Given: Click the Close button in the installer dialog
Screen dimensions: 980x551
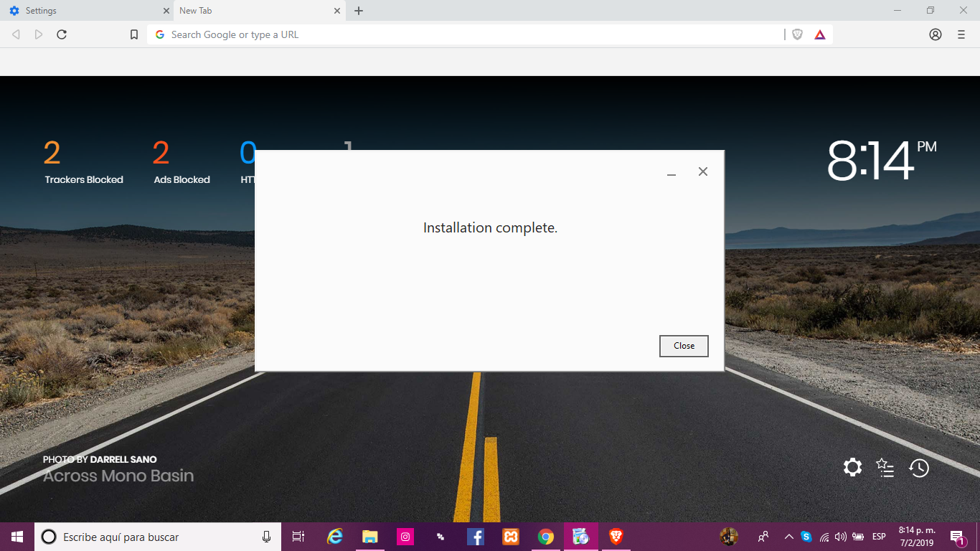Looking at the screenshot, I should tap(684, 346).
